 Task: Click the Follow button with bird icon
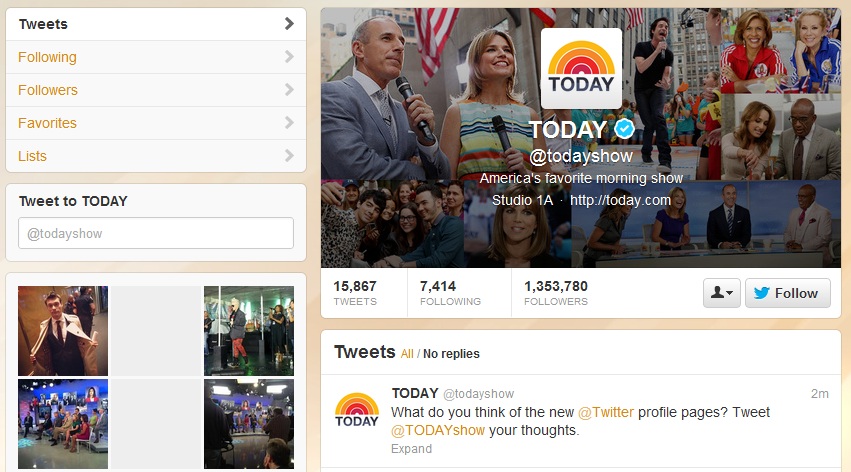point(788,293)
